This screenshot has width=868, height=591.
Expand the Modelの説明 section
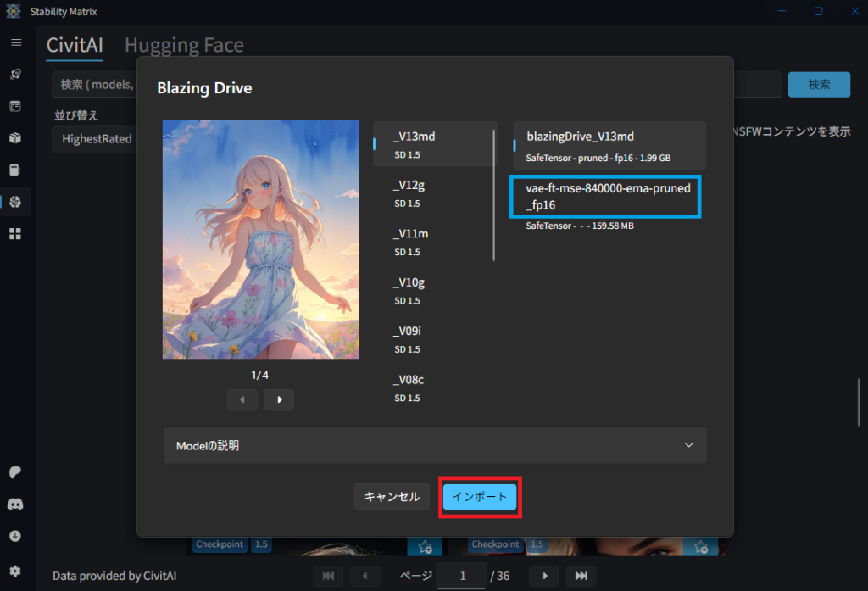click(435, 445)
